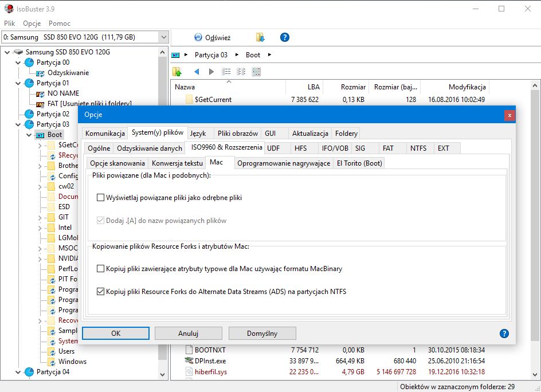Confirm with the OK button
The height and width of the screenshot is (392, 541).
tap(116, 334)
